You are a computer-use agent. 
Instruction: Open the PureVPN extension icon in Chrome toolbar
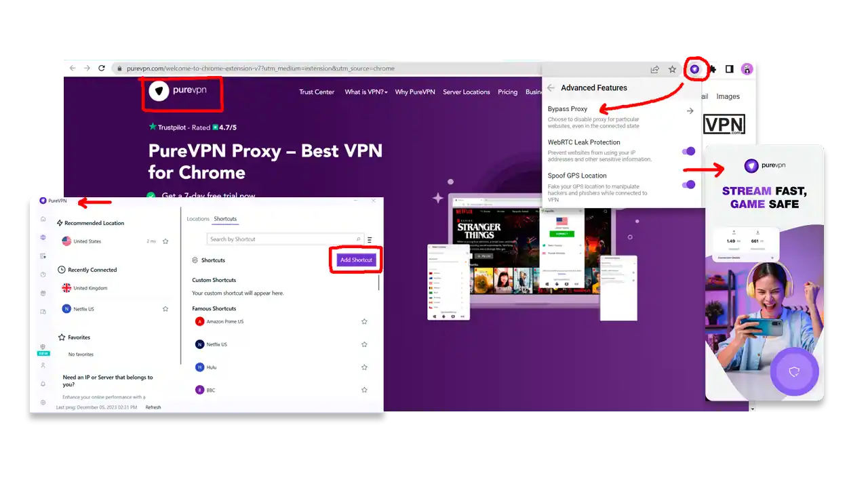point(694,68)
